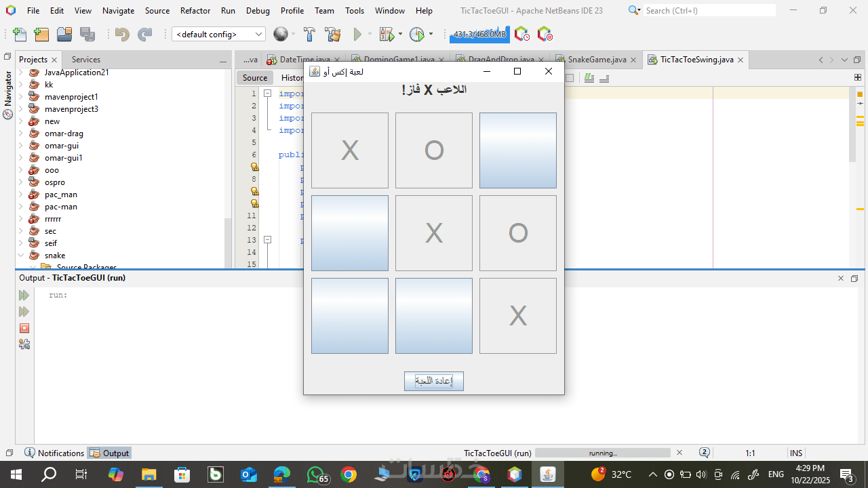Cancel the running task in status bar
The height and width of the screenshot is (488, 868).
tap(679, 453)
